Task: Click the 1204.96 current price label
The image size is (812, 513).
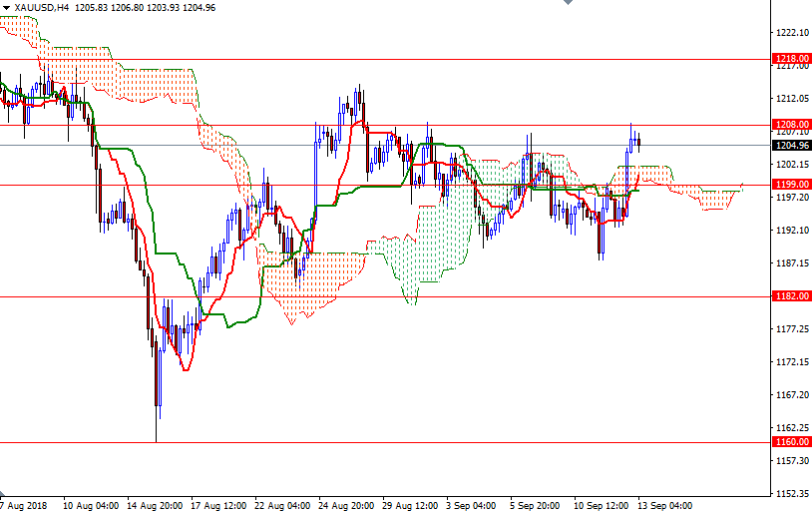Action: coord(791,145)
